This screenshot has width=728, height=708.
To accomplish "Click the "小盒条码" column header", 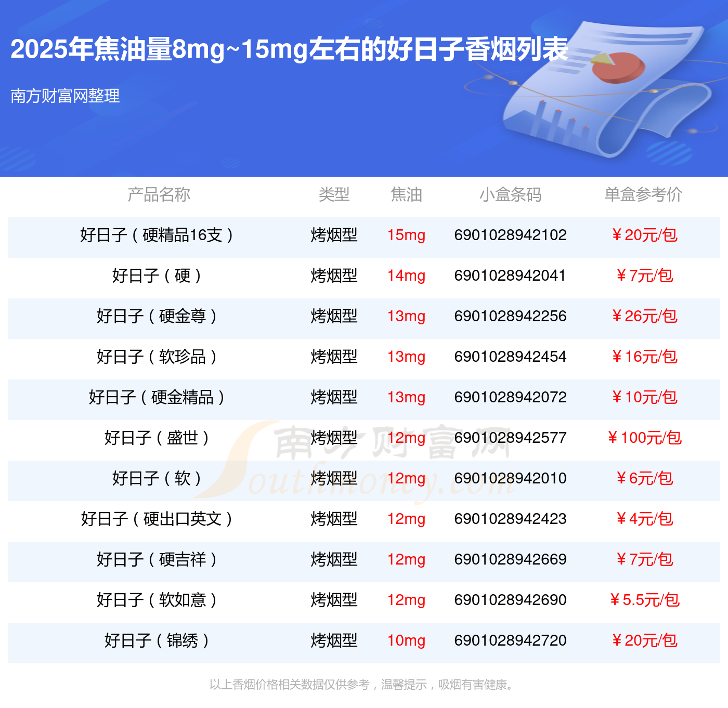I will click(510, 194).
